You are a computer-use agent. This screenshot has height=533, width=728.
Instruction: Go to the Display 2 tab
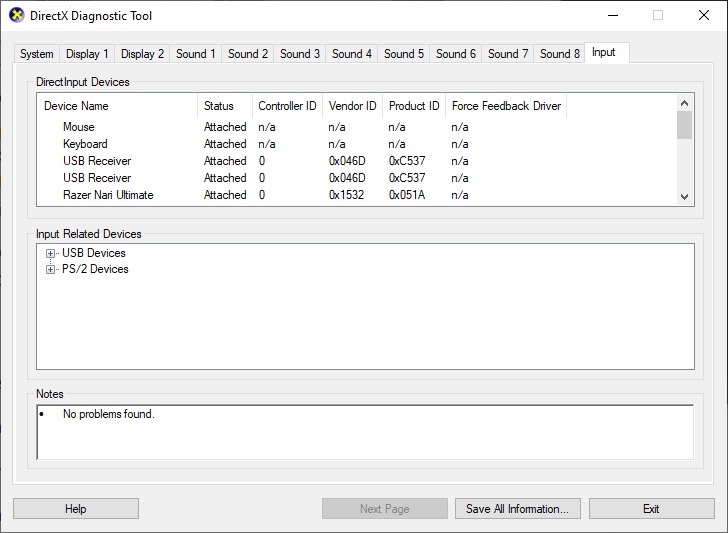[142, 54]
